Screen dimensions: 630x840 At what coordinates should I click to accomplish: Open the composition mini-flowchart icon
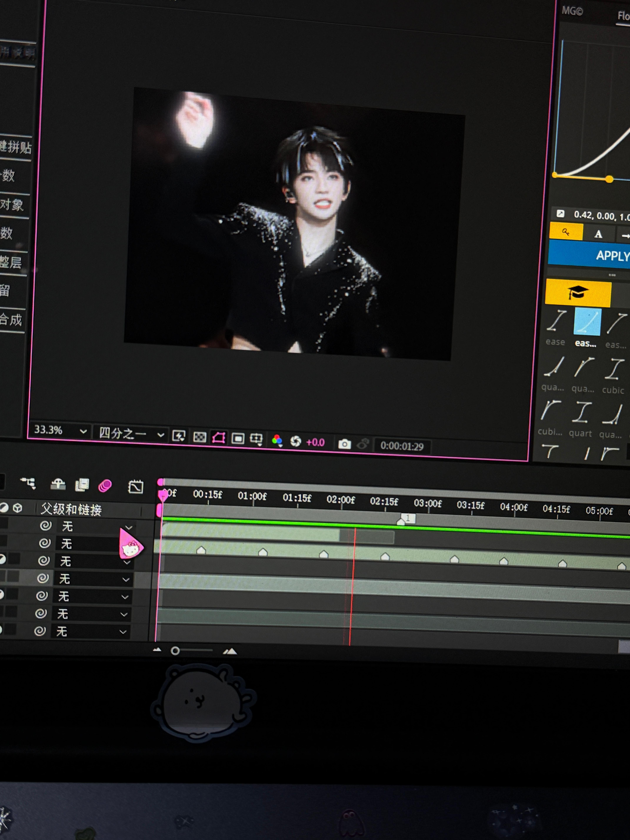[29, 483]
